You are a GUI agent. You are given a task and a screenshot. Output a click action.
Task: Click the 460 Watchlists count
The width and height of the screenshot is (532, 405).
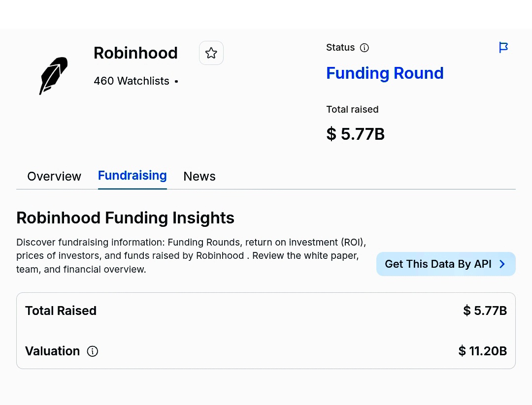click(x=132, y=81)
